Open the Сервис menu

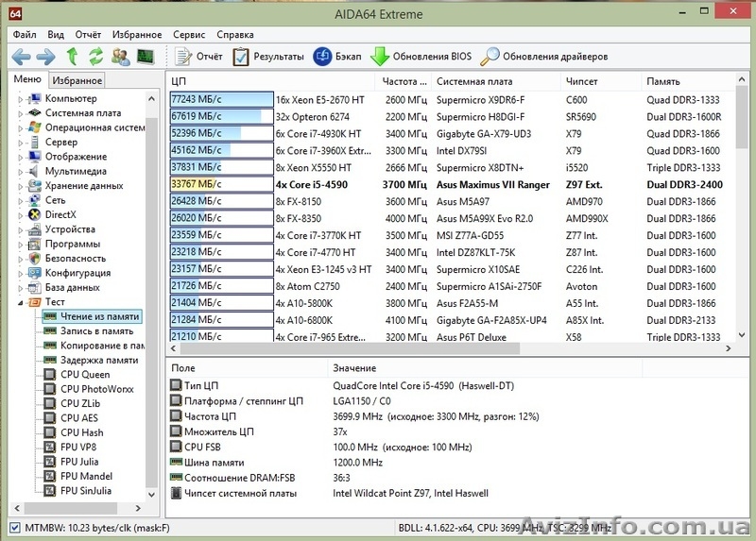click(189, 34)
